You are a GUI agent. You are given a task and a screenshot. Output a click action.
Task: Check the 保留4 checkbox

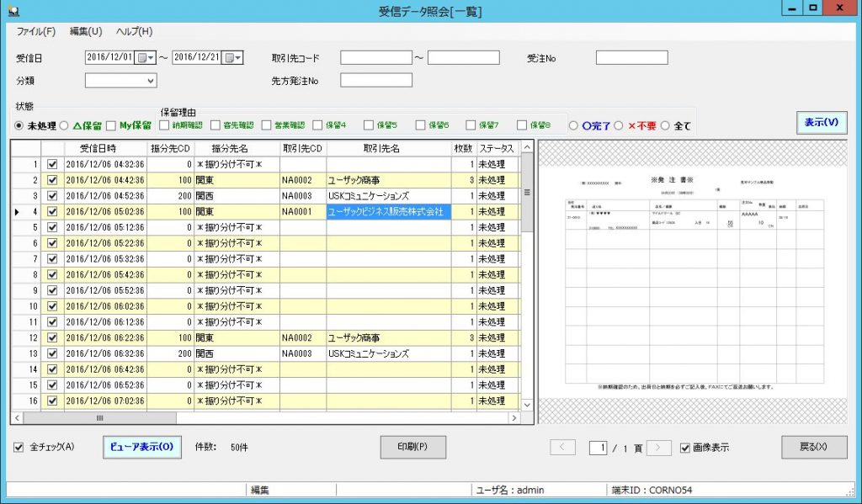pyautogui.click(x=317, y=125)
